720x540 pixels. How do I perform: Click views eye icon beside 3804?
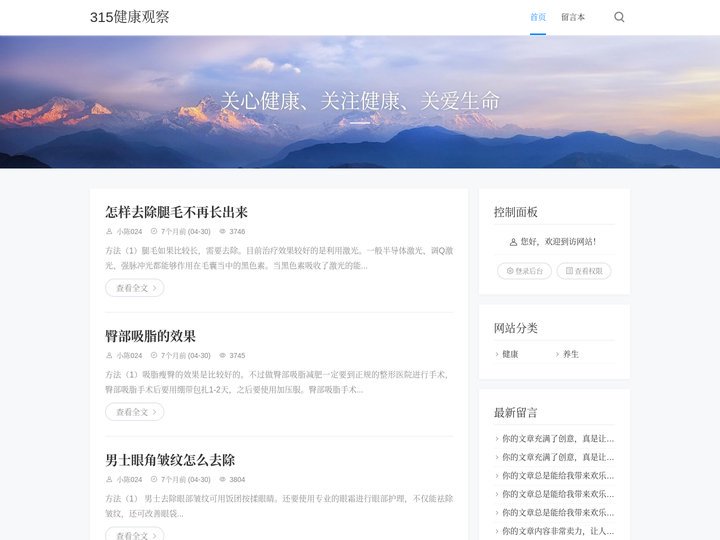pos(223,479)
